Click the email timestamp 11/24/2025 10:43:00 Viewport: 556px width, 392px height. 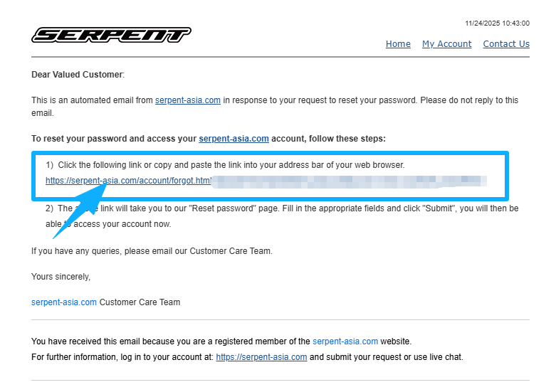pyautogui.click(x=497, y=23)
